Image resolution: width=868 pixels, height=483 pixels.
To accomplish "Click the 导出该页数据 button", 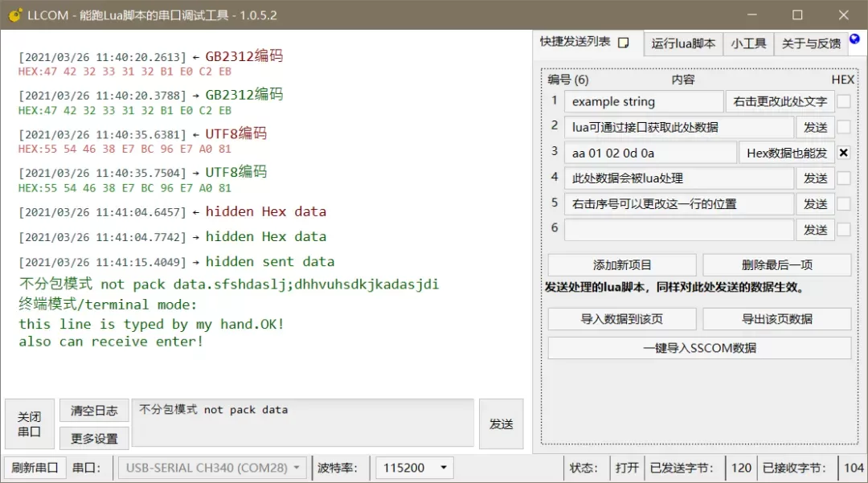I will (x=777, y=319).
